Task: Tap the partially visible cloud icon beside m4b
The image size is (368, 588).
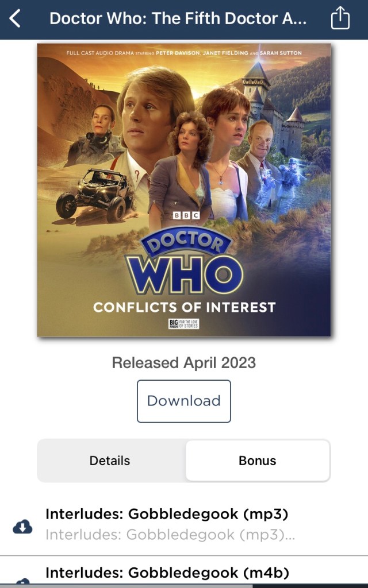Action: 22,581
